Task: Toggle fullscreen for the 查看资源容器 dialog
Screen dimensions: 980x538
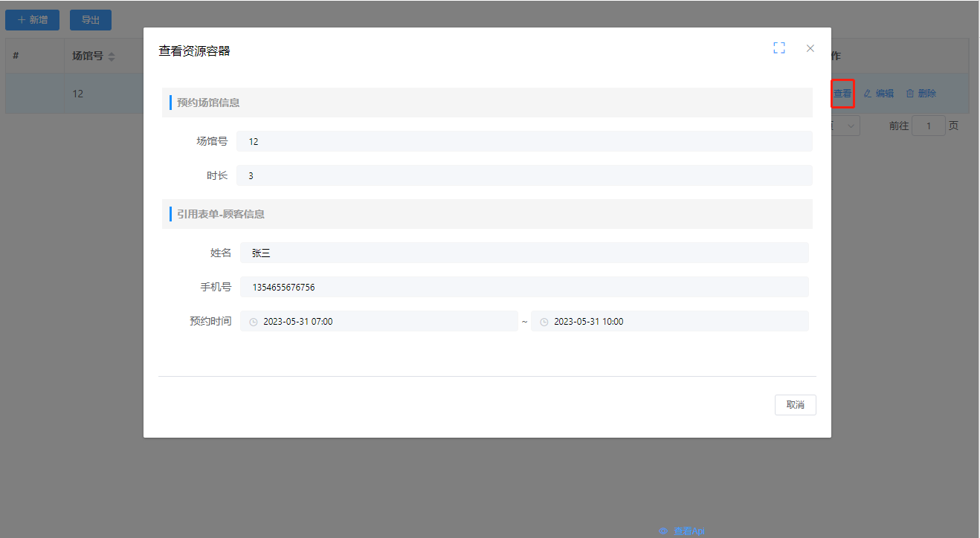Action: pos(778,48)
